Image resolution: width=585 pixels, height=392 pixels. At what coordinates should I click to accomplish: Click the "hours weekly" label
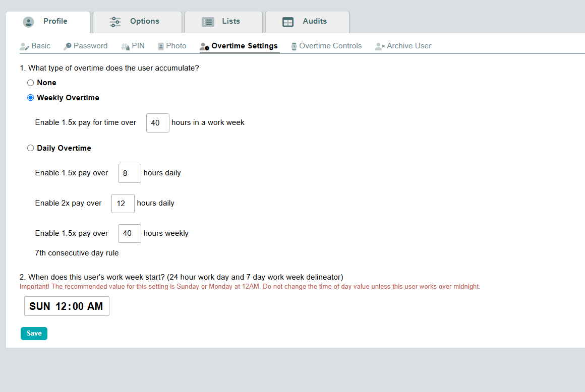(x=166, y=233)
